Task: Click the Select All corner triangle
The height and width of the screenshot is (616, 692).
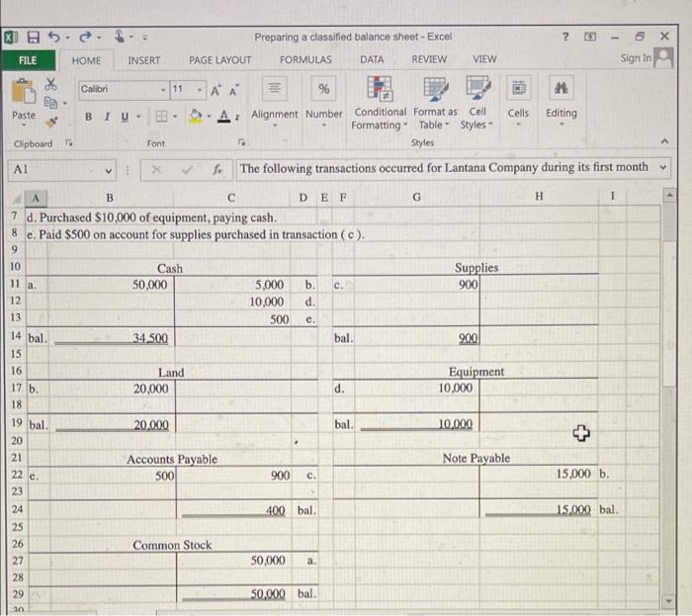Action: (x=17, y=199)
